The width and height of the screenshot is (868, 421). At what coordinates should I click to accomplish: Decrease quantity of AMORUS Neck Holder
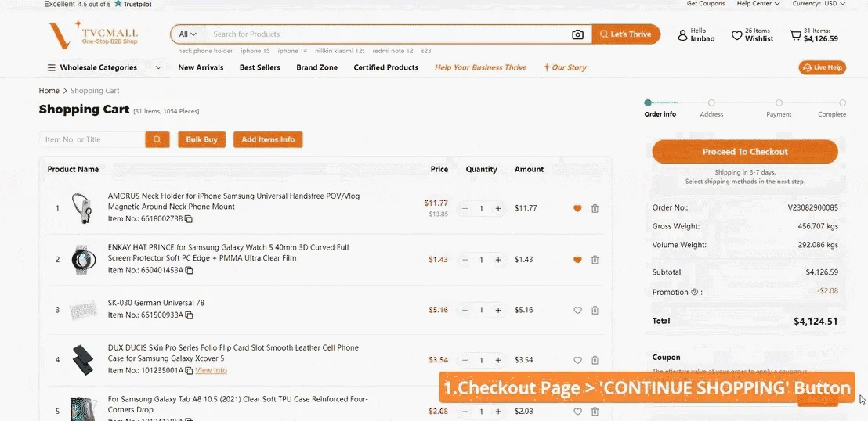465,209
